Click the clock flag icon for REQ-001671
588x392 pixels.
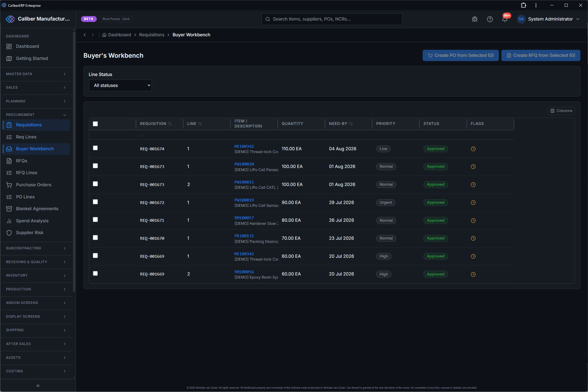[x=473, y=221]
